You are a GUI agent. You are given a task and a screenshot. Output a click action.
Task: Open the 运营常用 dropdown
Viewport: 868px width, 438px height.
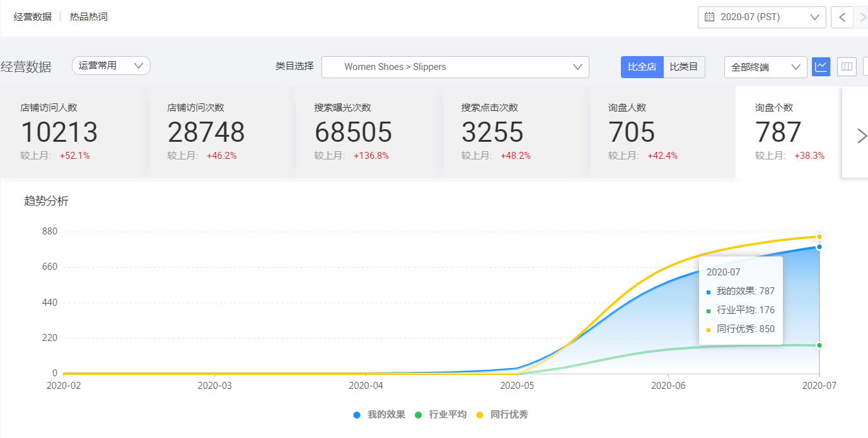coord(111,66)
